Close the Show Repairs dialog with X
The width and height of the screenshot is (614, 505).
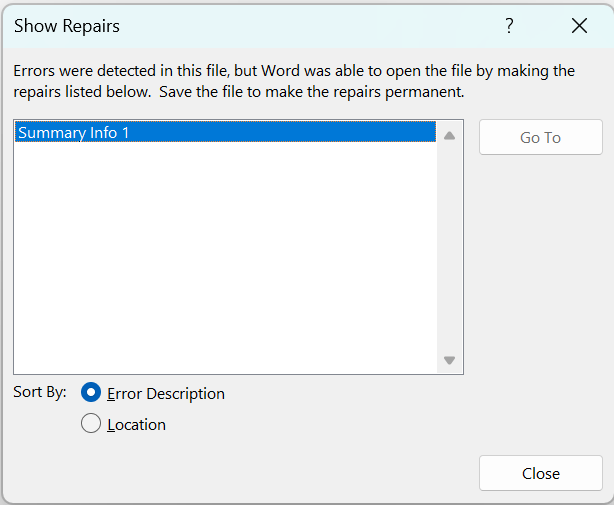tap(579, 26)
